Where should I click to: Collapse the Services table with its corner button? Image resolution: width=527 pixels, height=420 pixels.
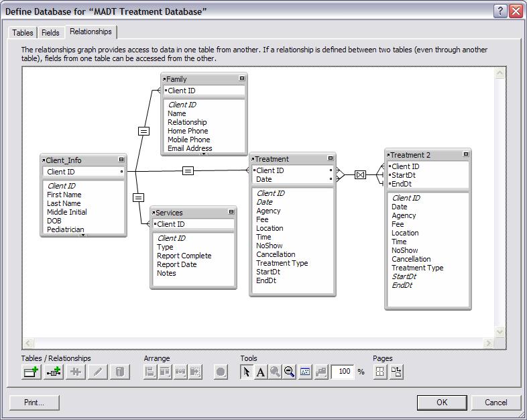coord(231,212)
